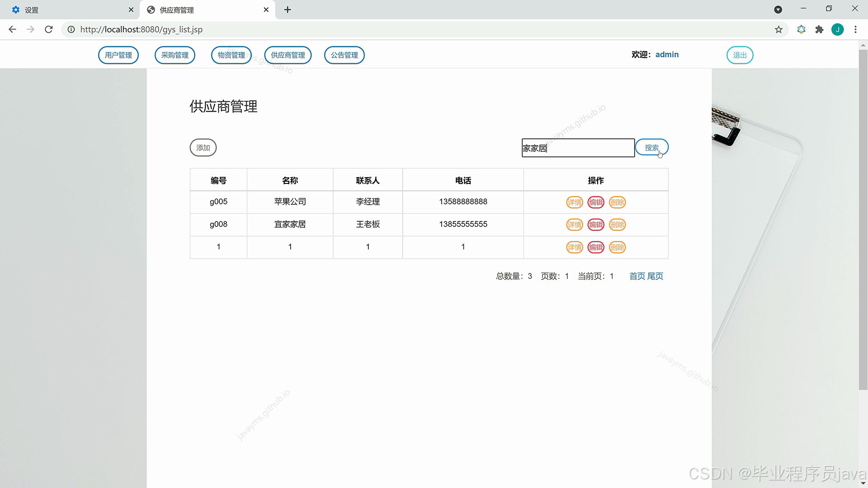The height and width of the screenshot is (488, 868).
Task: Click the hexagon extension icon in toolbar
Action: click(801, 29)
